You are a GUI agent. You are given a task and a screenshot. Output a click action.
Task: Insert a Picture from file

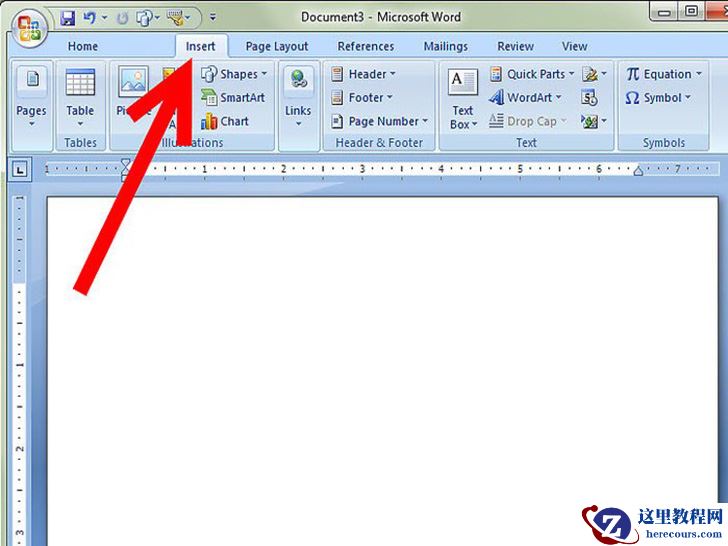point(133,92)
